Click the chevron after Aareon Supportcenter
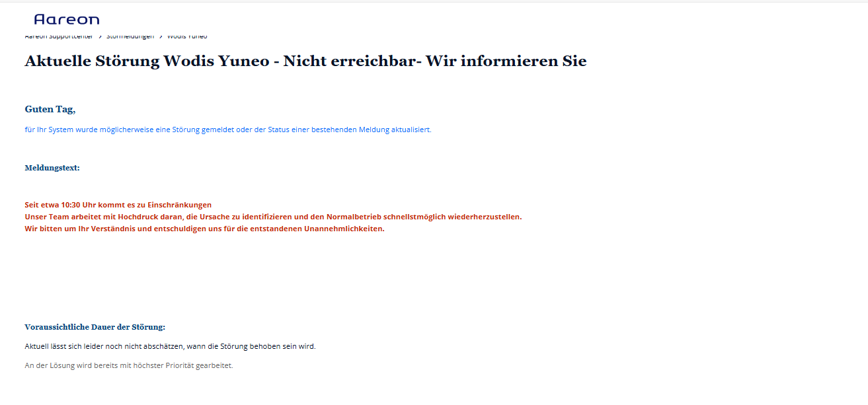The width and height of the screenshot is (868, 405). point(100,37)
